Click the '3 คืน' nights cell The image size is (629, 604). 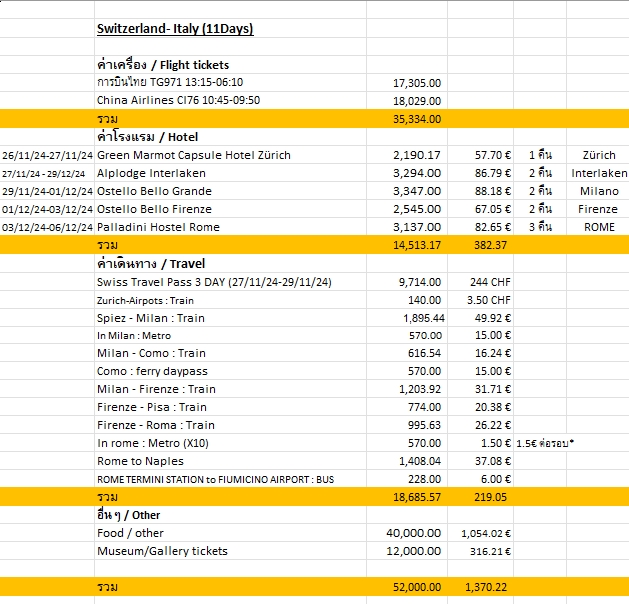(540, 227)
